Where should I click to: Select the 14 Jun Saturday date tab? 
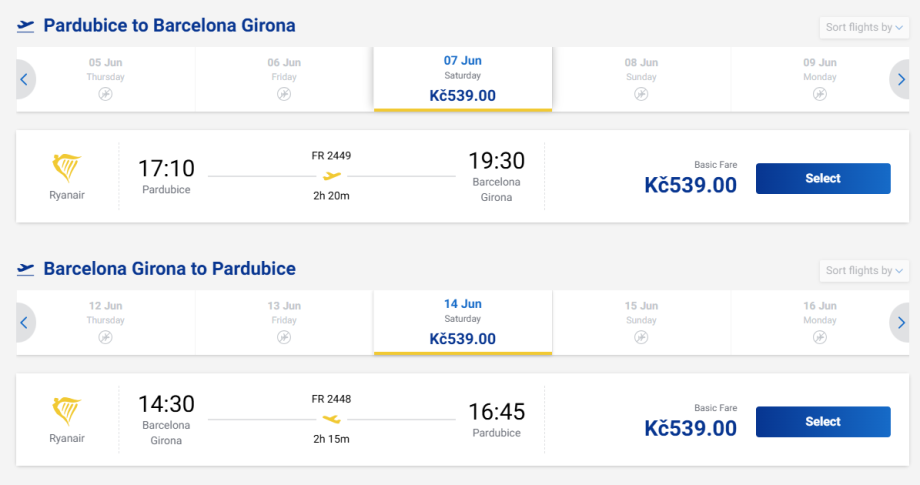[x=462, y=321]
